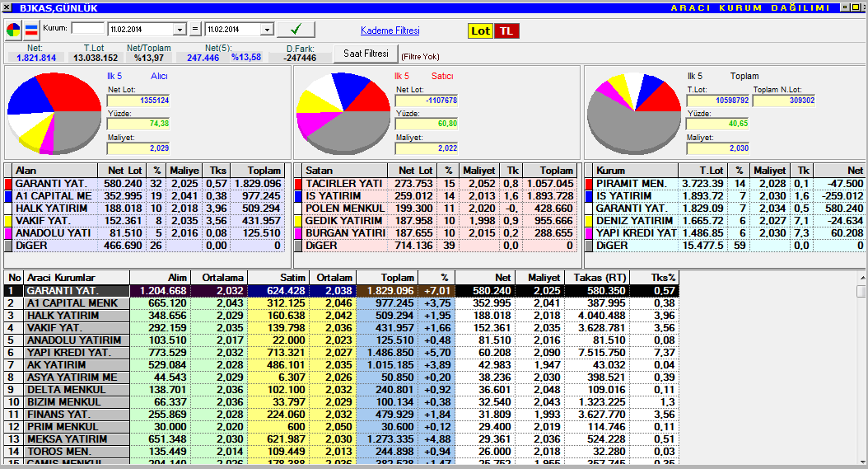The image size is (868, 469).
Task: Click the red swatch beside TACIRLER YATI seller
Action: (298, 183)
